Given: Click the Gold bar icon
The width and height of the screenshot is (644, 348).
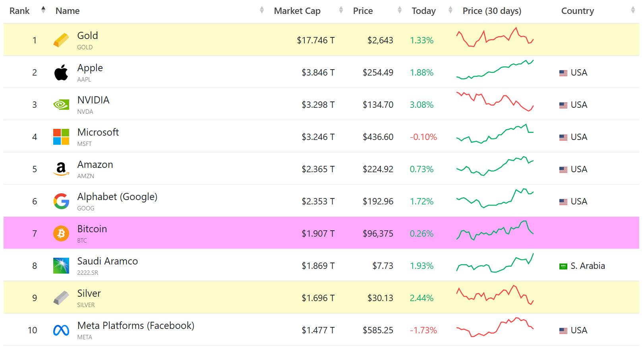Looking at the screenshot, I should click(x=61, y=40).
